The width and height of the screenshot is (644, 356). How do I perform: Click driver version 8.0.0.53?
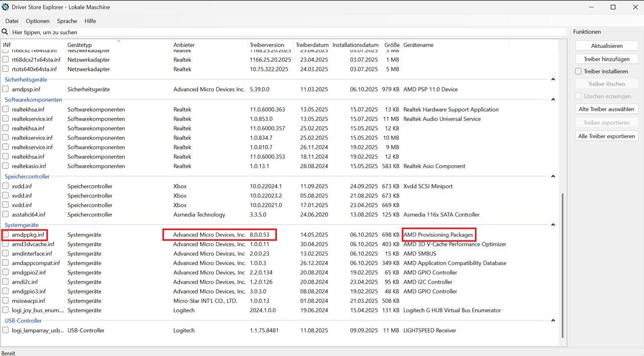pos(260,235)
